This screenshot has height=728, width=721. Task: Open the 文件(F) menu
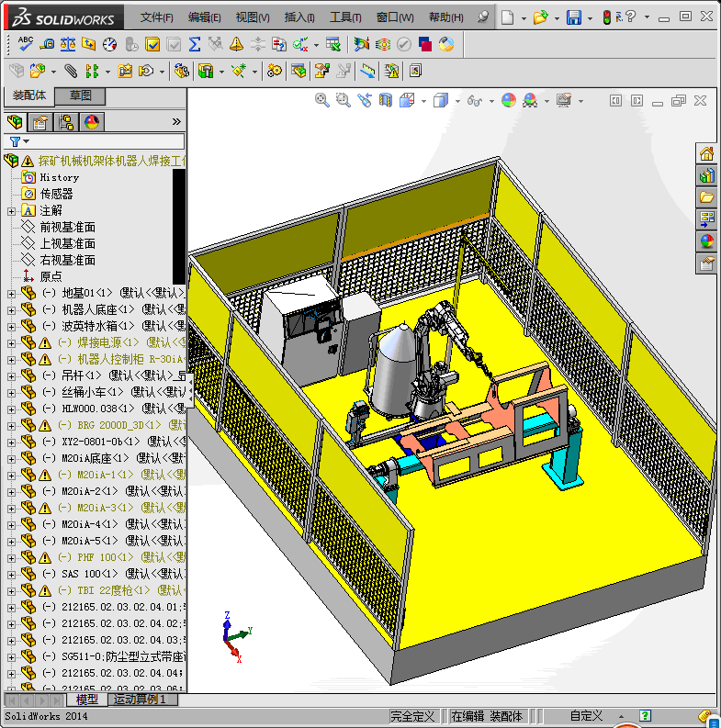[156, 17]
